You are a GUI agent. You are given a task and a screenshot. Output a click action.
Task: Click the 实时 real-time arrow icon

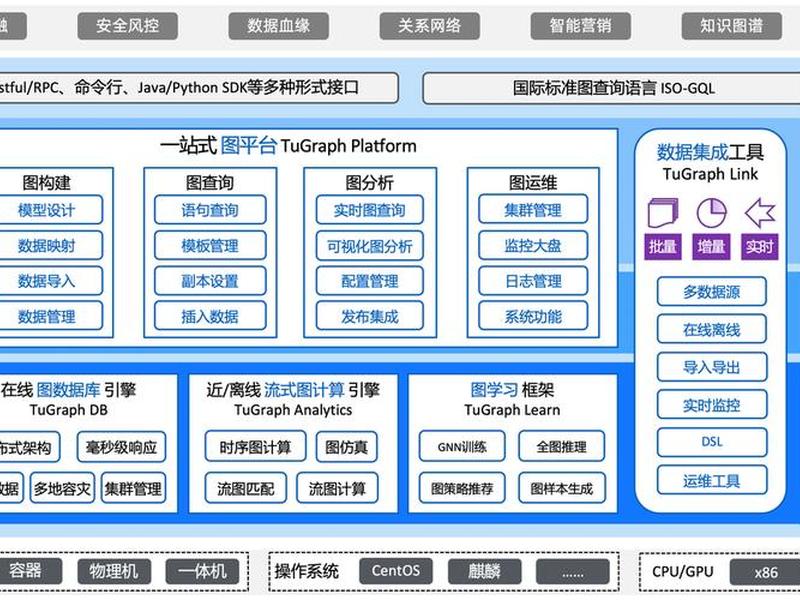point(760,213)
